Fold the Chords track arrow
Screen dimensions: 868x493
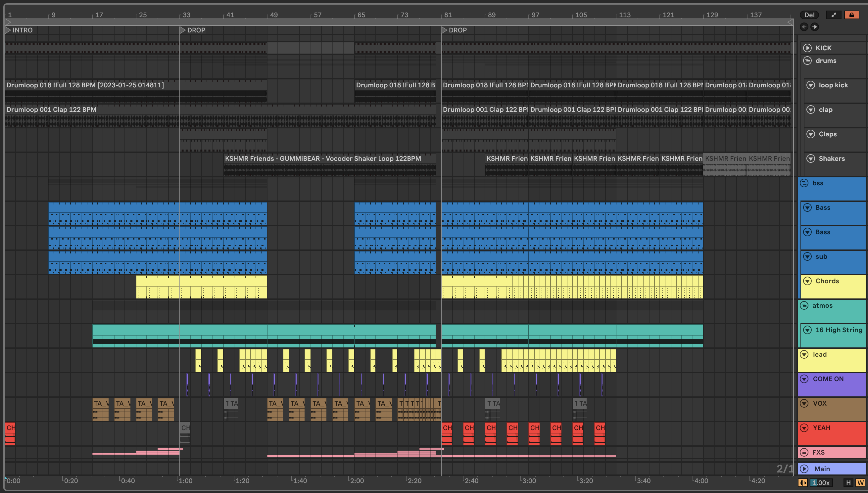(x=807, y=281)
